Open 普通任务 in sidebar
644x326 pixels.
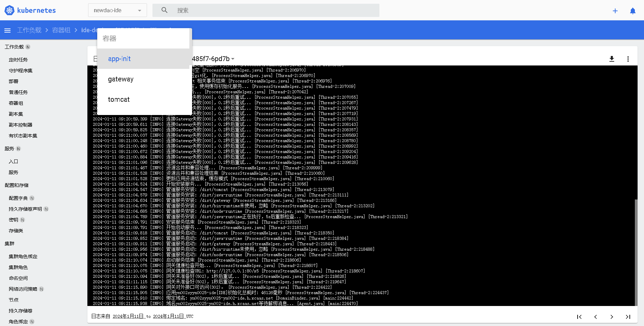(18, 92)
